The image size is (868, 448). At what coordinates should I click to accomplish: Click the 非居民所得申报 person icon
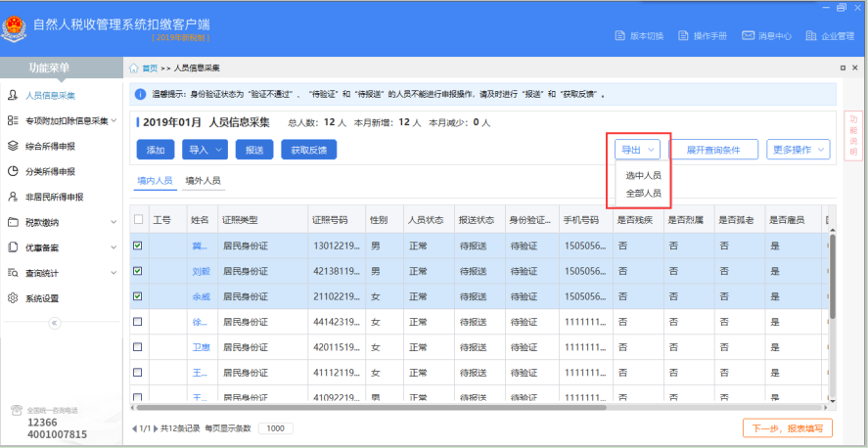pos(13,197)
